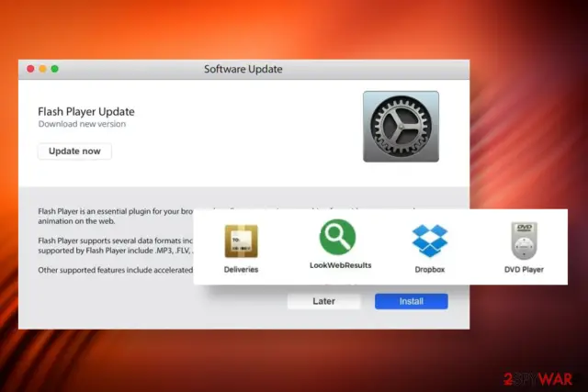
Task: Select the "Deliveries" app name label
Action: click(x=241, y=270)
